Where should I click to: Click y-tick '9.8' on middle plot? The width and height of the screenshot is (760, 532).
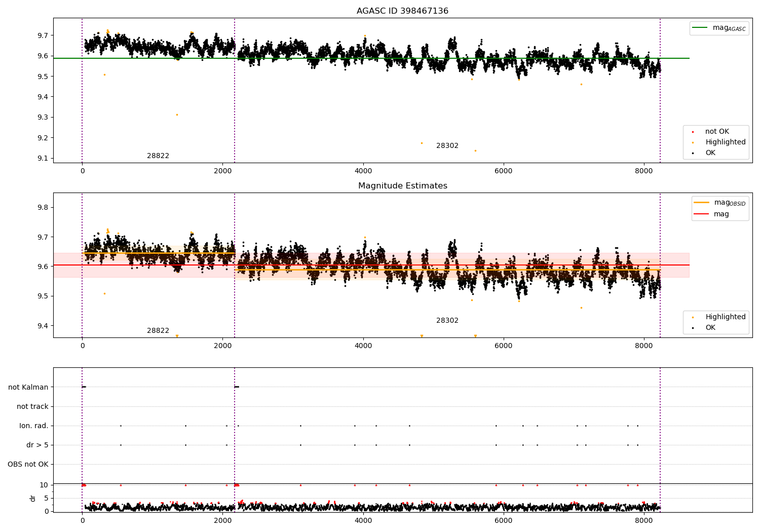click(43, 208)
